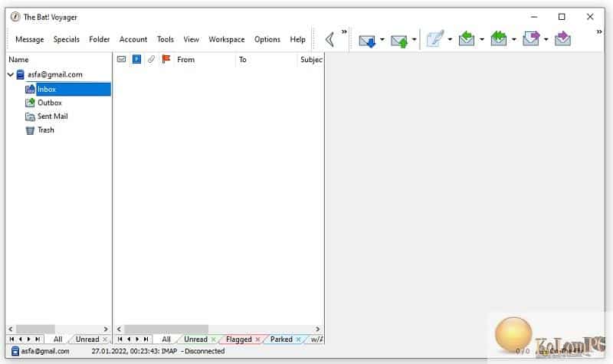The width and height of the screenshot is (613, 364).
Task: Open the Workspace menu
Action: (227, 40)
